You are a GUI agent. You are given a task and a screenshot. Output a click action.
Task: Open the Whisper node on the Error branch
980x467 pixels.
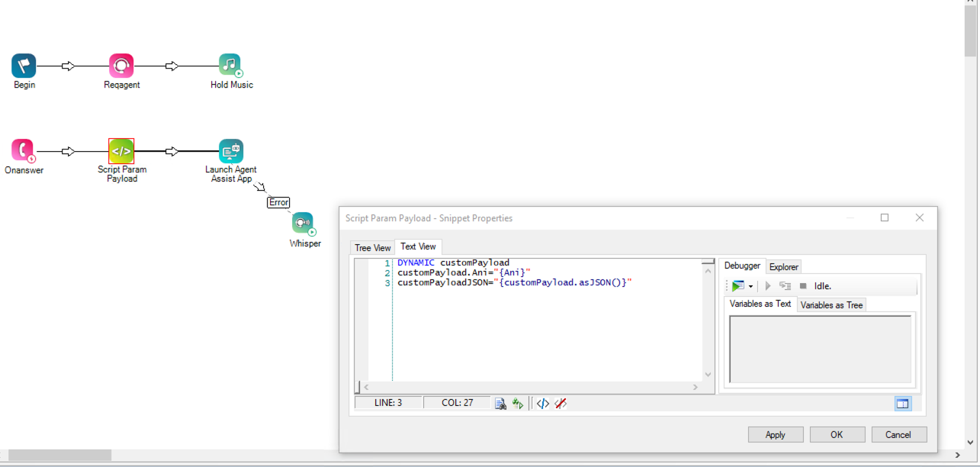[304, 223]
